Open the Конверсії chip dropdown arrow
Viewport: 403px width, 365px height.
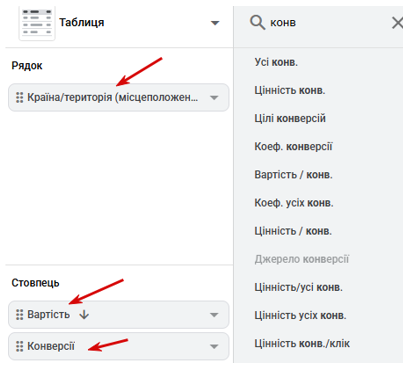click(x=214, y=346)
